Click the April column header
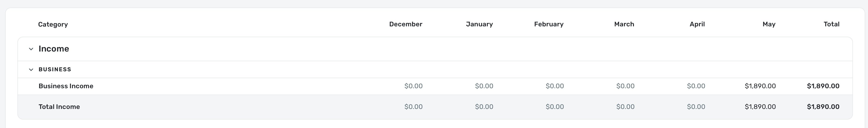The image size is (868, 128). (697, 24)
